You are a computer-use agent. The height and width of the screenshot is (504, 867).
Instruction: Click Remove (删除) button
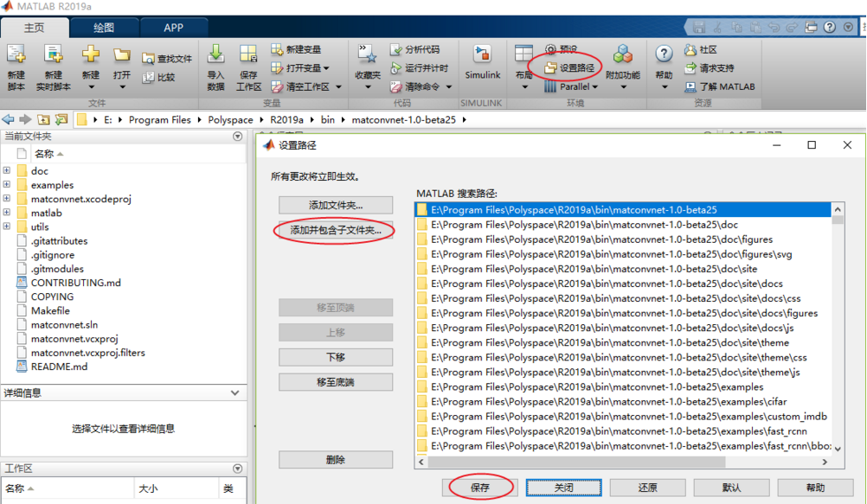(336, 460)
